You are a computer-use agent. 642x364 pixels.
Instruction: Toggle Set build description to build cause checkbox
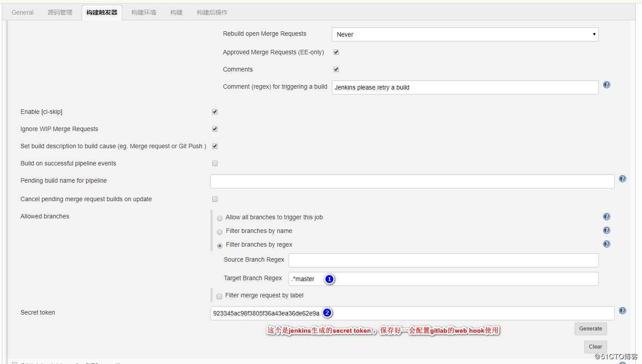215,146
